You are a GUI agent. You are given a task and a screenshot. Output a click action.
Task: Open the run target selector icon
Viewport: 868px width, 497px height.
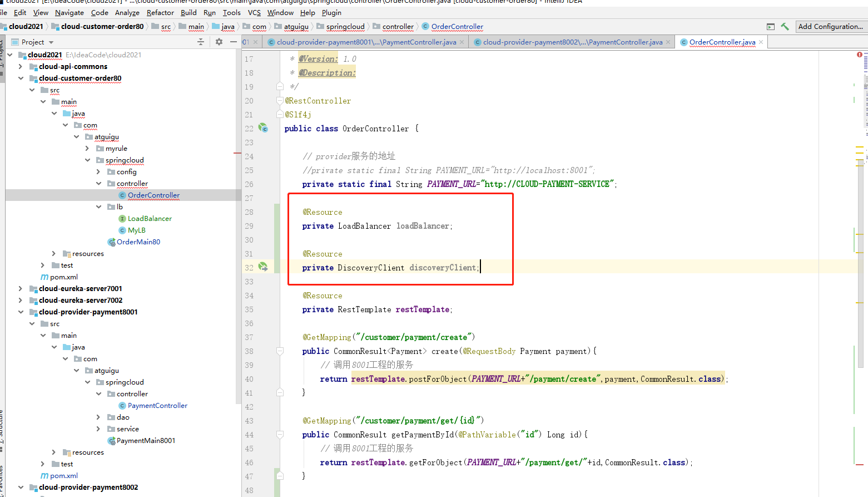coord(771,27)
